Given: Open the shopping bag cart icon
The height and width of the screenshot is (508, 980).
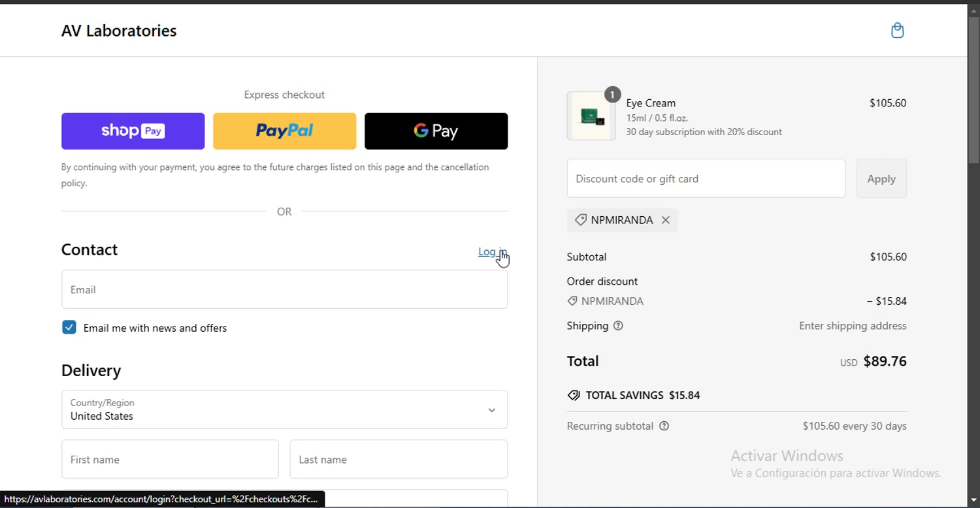Looking at the screenshot, I should 898,31.
